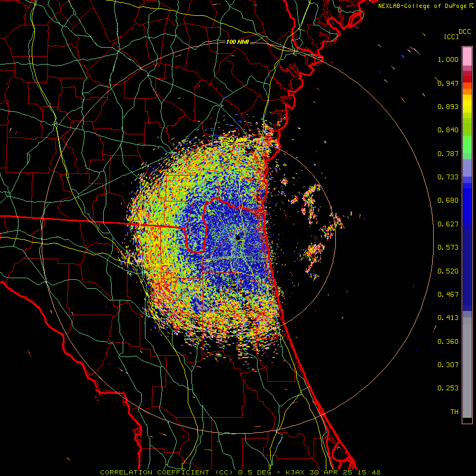Click the 0.947 color scale value
The width and height of the screenshot is (476, 476).
448,83
